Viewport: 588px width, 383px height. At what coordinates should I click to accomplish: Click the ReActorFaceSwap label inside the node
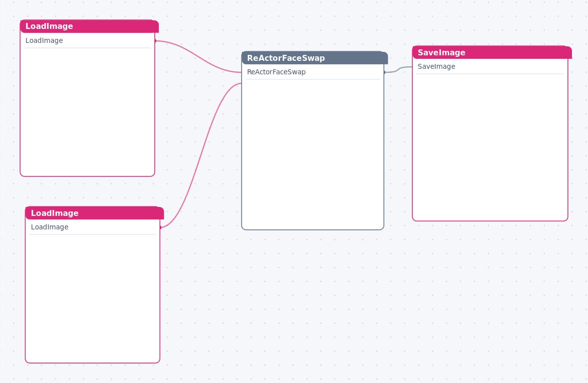click(x=277, y=72)
